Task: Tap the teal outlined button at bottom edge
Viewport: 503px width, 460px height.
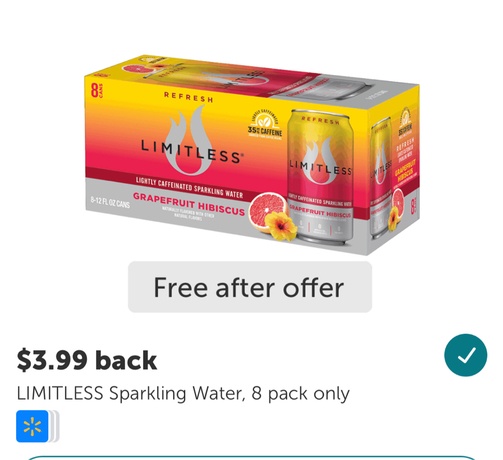Action: tap(251, 457)
